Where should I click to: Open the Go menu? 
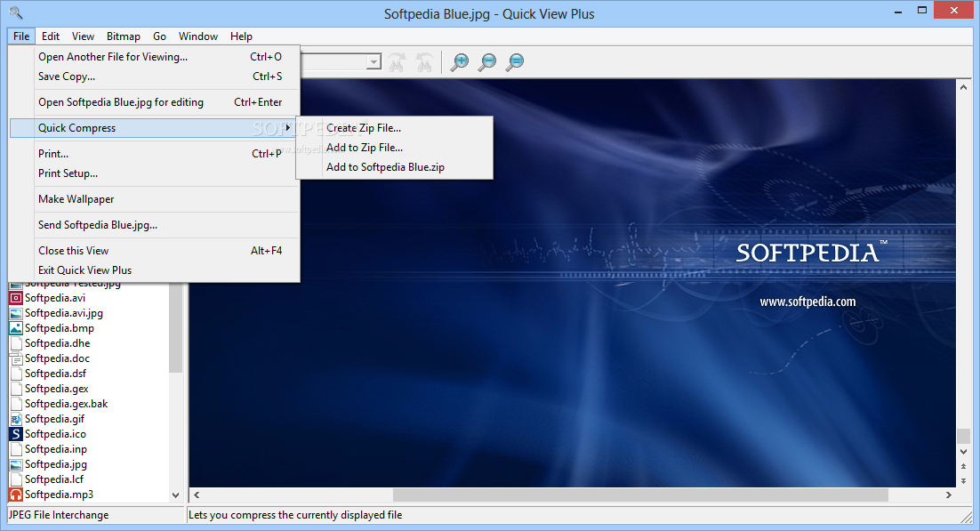(159, 36)
